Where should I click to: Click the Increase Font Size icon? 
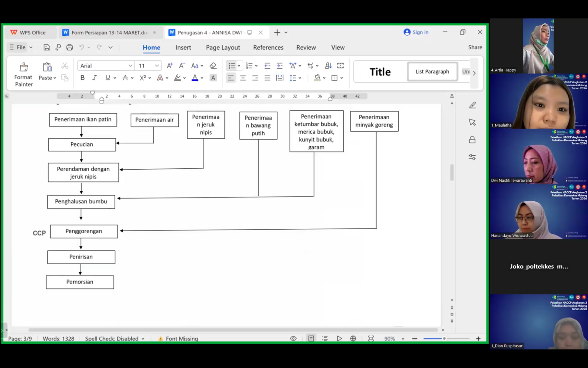tap(170, 66)
